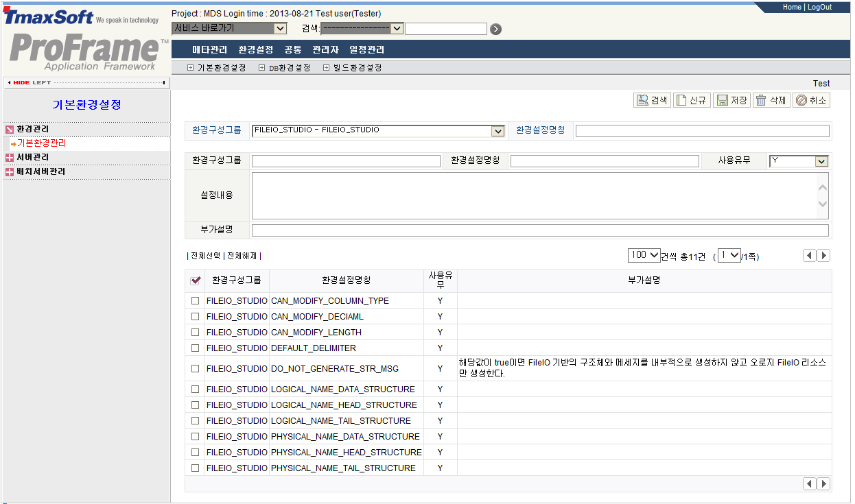855x504 pixels.
Task: Expand the 서버관리 tree node
Action: 10,158
